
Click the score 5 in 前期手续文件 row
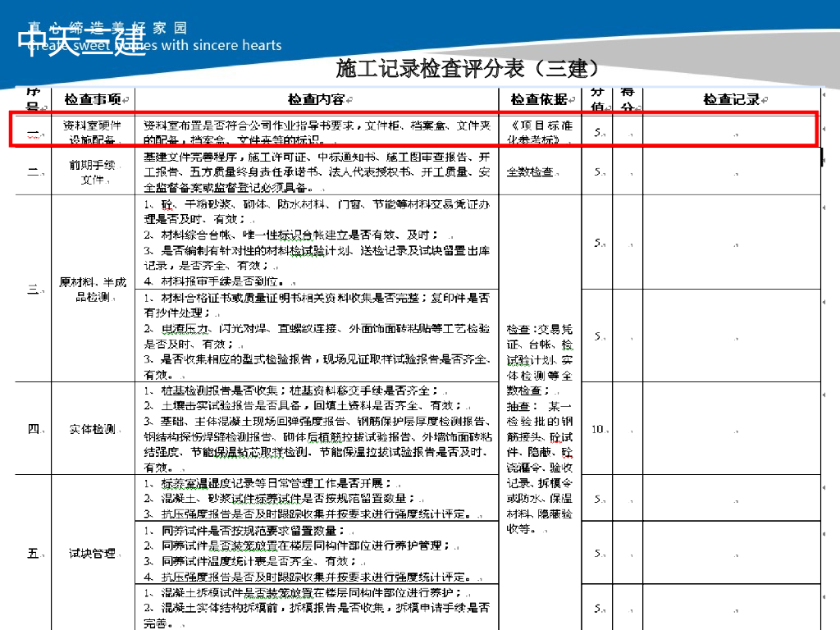coord(597,172)
